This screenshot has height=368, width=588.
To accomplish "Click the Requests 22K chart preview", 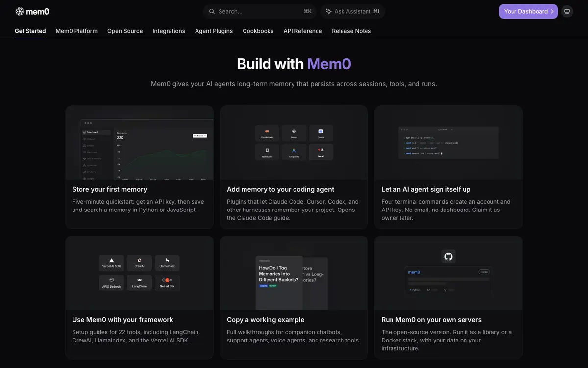I will coord(162,155).
